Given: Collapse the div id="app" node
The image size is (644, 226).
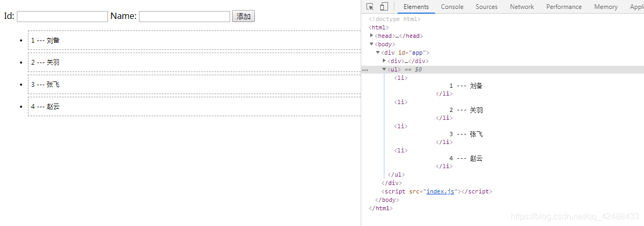Looking at the screenshot, I should tap(378, 53).
